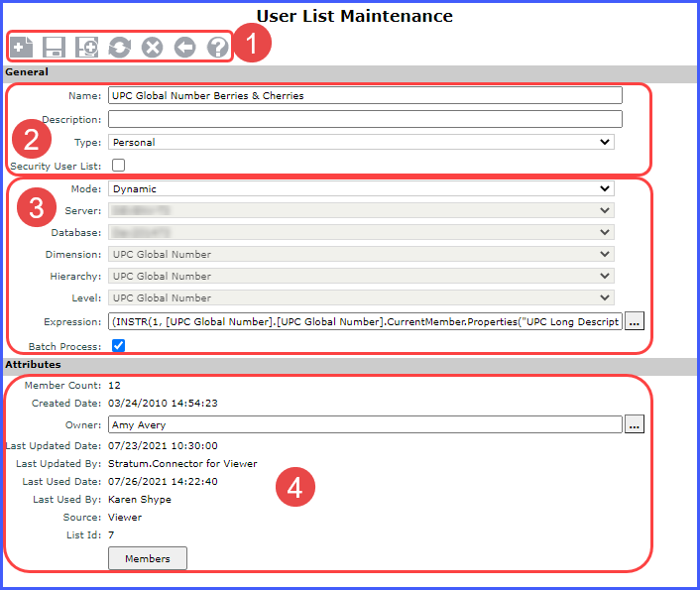The image size is (700, 590).
Task: Open Help via question mark icon
Action: [217, 47]
